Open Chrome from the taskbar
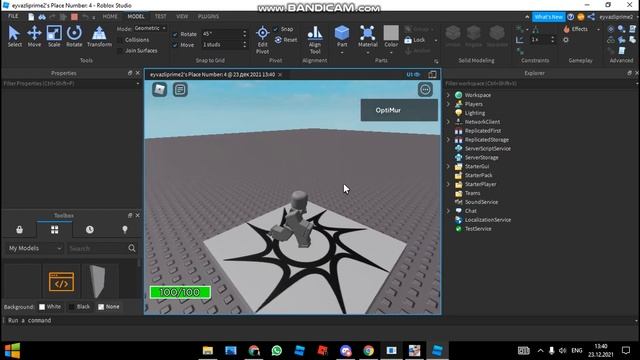640x360 pixels. [369, 351]
